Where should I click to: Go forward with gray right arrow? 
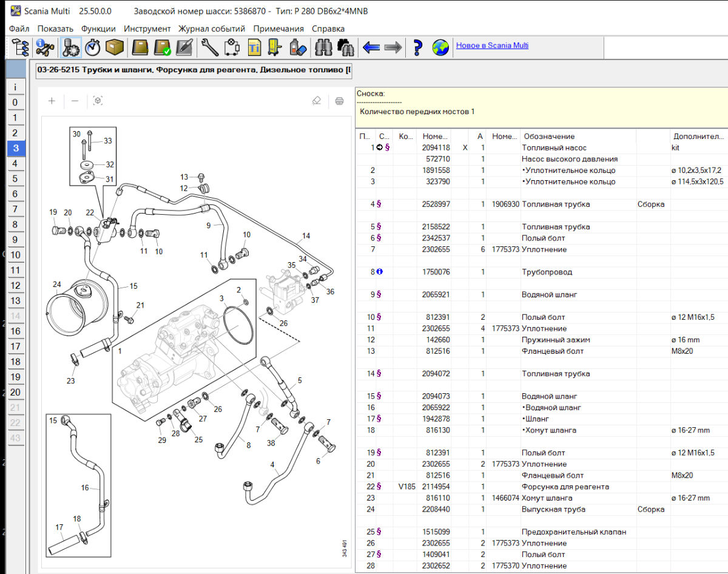[393, 47]
